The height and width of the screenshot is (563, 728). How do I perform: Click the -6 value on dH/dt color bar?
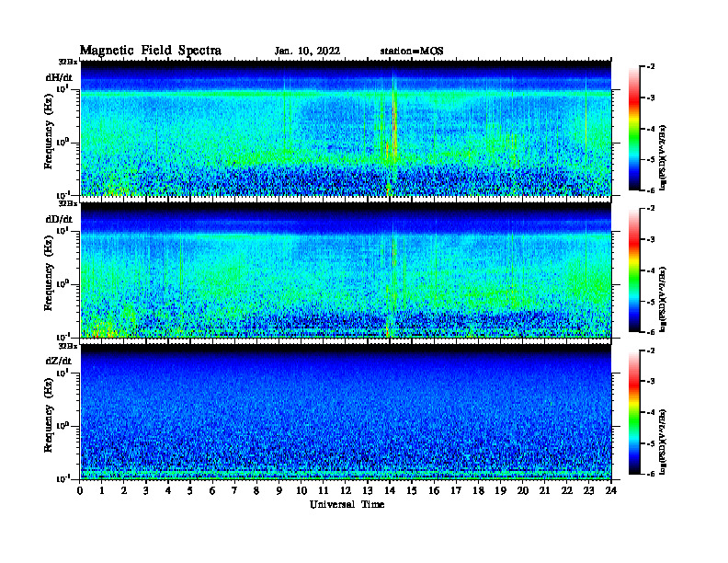(x=651, y=190)
